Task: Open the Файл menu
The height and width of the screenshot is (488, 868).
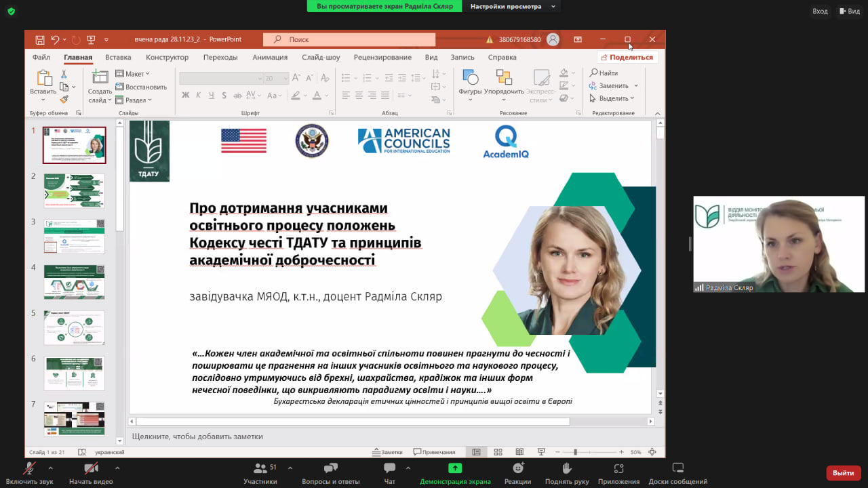Action: pos(41,58)
